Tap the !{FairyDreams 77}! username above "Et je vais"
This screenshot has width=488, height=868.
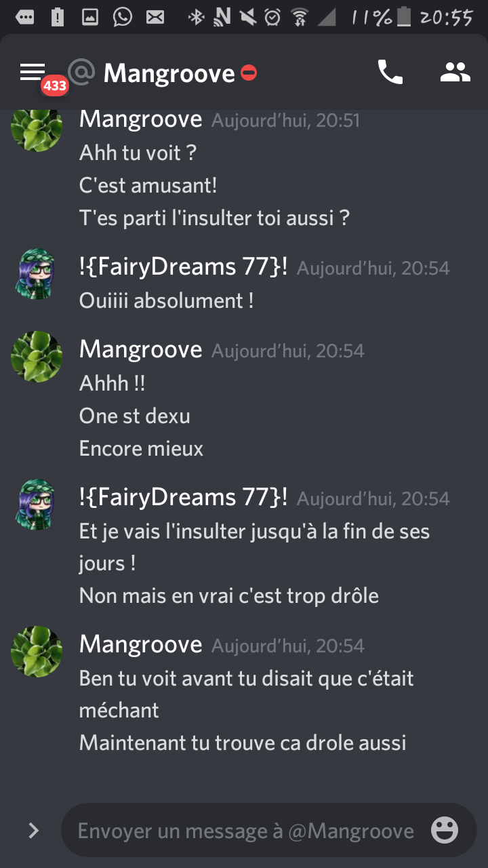tap(184, 497)
